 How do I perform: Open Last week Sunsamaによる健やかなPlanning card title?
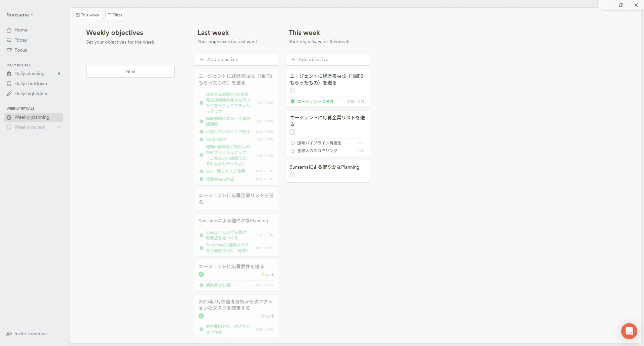click(233, 221)
